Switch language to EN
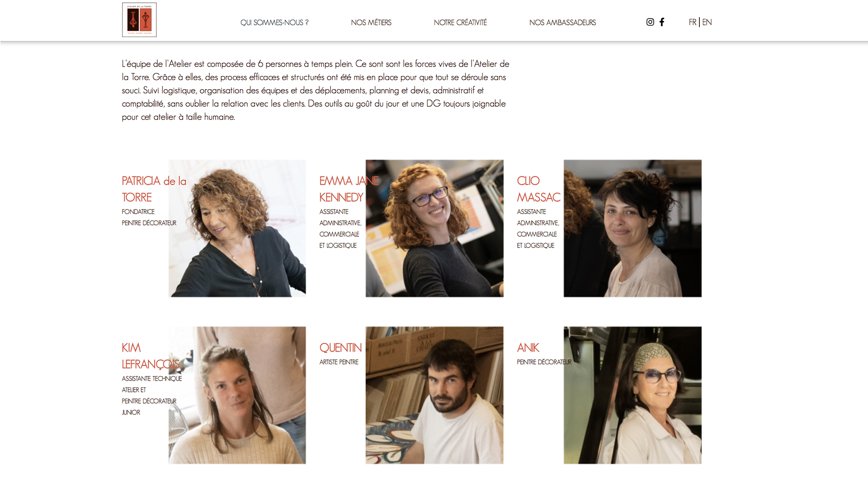This screenshot has height=491, width=868. (x=707, y=22)
